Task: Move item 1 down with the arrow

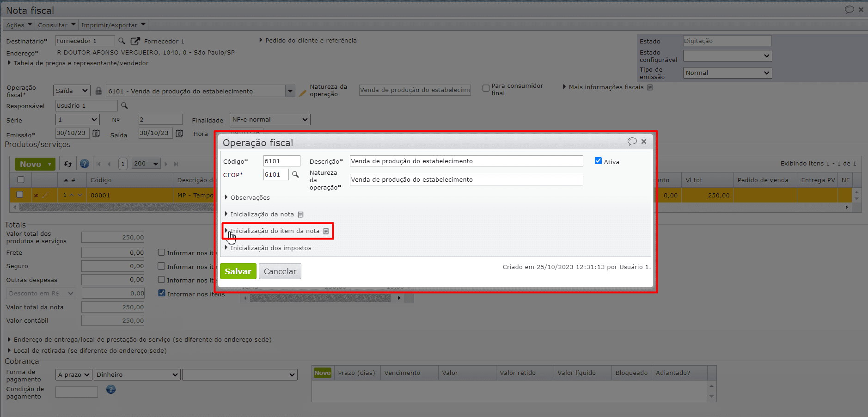Action: pyautogui.click(x=80, y=195)
